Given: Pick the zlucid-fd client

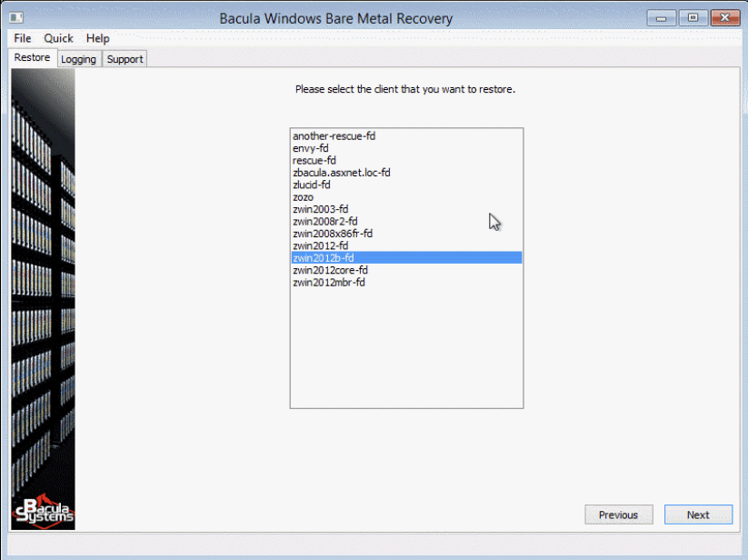Looking at the screenshot, I should (x=312, y=185).
